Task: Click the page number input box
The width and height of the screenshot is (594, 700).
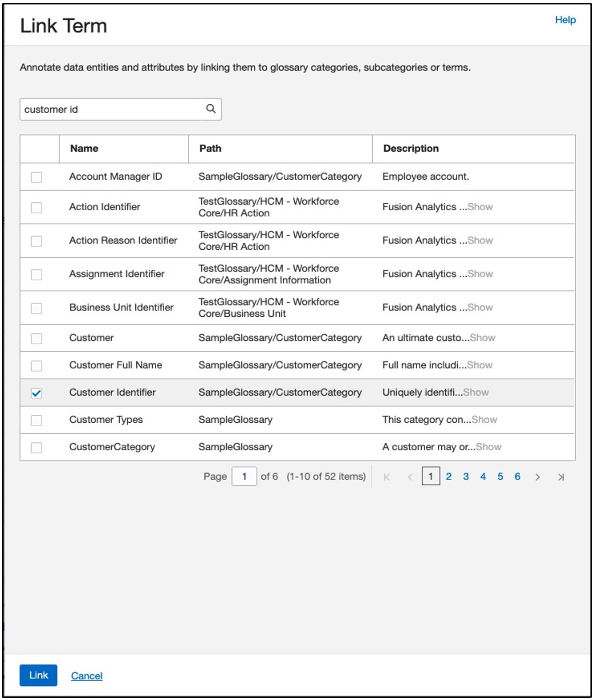Action: click(x=244, y=476)
